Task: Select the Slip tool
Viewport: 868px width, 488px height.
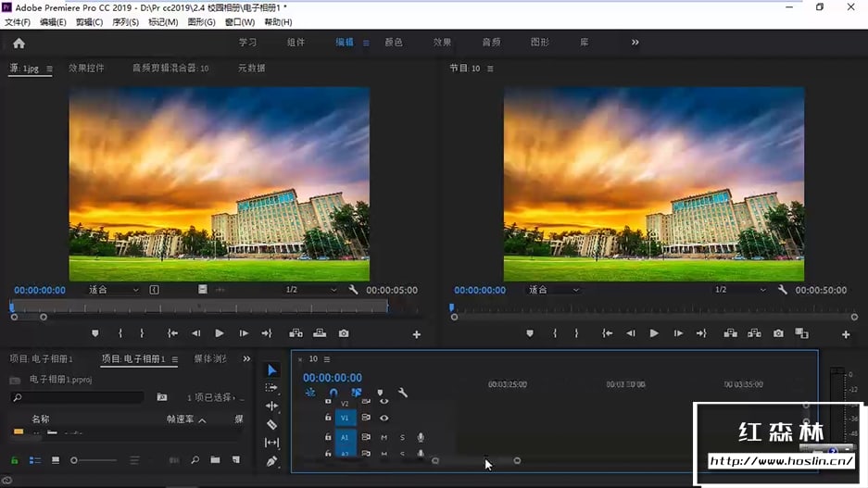Action: point(271,443)
